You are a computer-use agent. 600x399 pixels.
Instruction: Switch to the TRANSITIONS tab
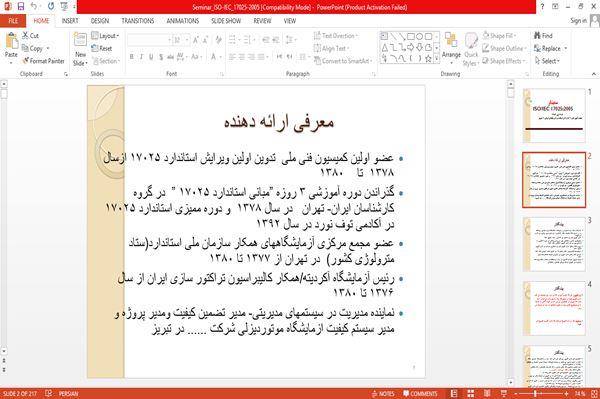point(138,21)
